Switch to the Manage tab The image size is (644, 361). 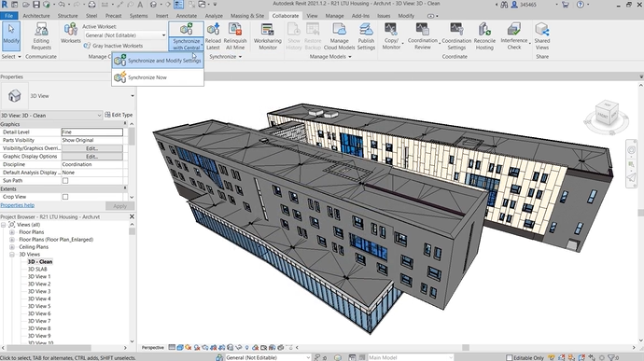(334, 16)
